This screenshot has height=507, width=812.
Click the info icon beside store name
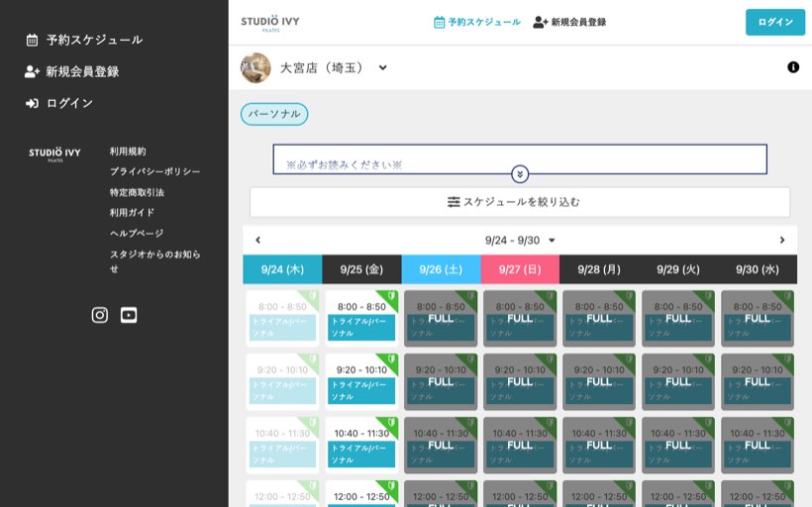pyautogui.click(x=793, y=67)
